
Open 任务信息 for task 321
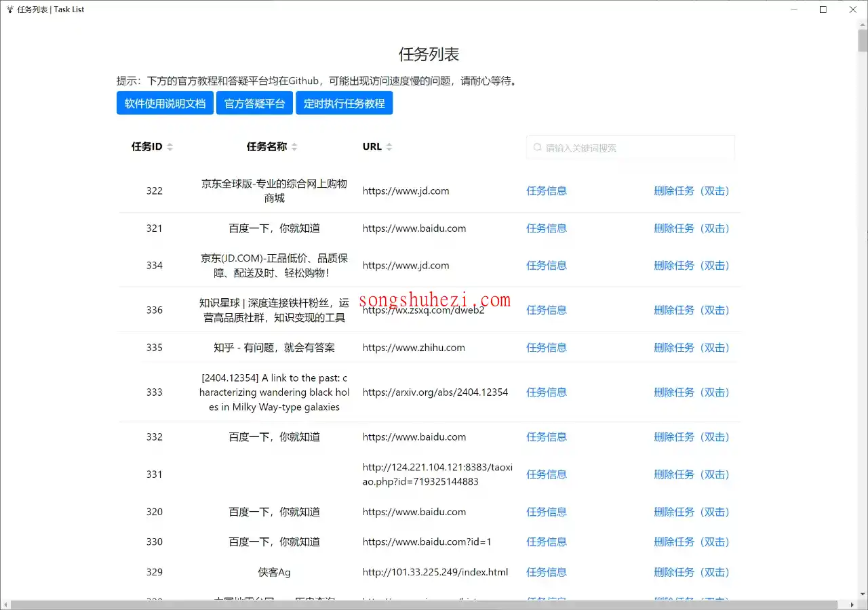click(547, 228)
